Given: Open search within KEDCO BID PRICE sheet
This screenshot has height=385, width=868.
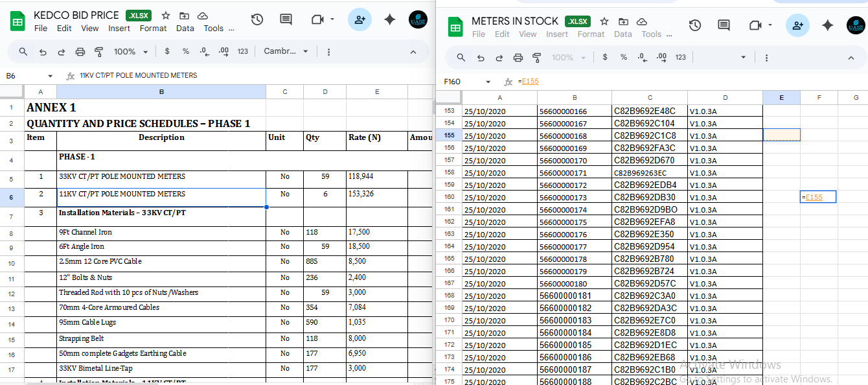Looking at the screenshot, I should point(23,52).
